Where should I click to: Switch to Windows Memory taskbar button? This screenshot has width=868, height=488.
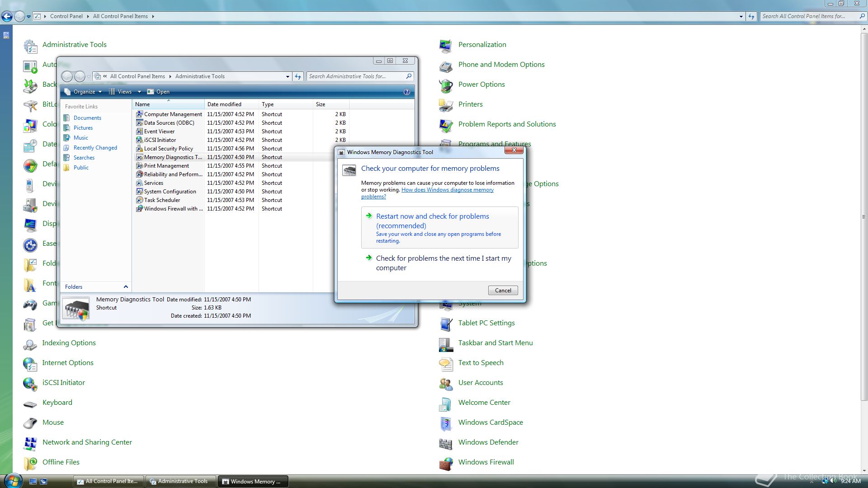(253, 481)
